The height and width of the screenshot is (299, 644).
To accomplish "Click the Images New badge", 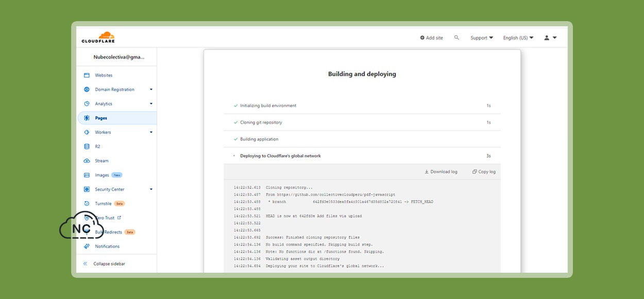I will click(117, 175).
